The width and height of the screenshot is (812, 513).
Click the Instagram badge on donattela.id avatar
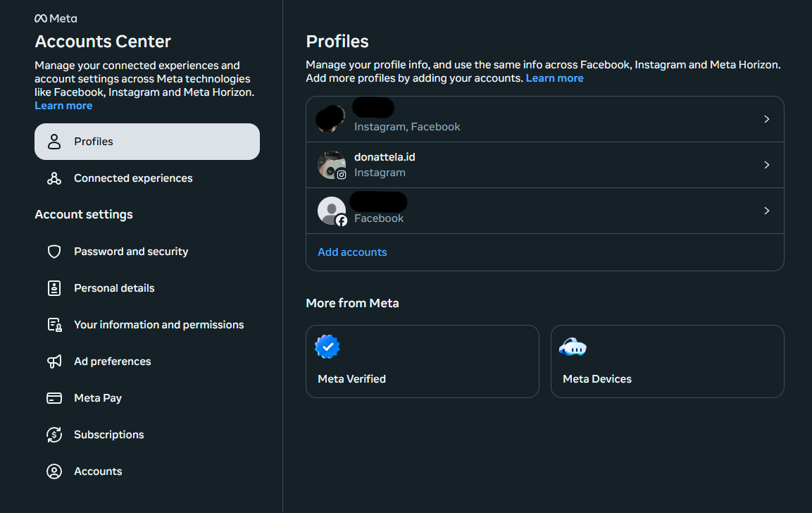coord(342,175)
